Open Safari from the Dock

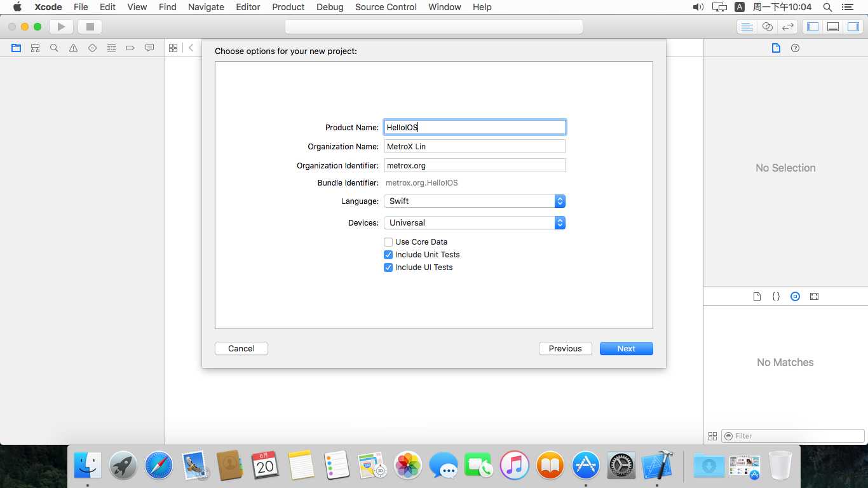(x=159, y=466)
